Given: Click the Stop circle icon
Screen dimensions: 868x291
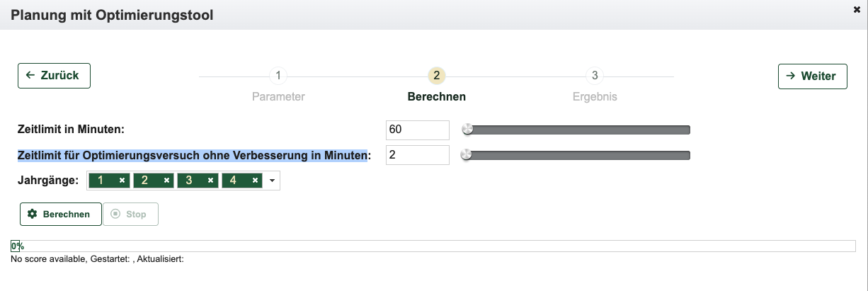Looking at the screenshot, I should [x=115, y=215].
